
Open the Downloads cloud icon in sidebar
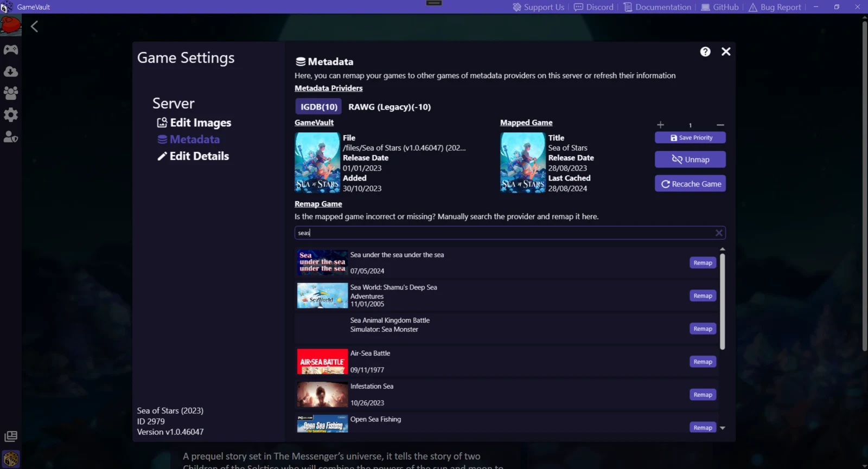pos(11,72)
